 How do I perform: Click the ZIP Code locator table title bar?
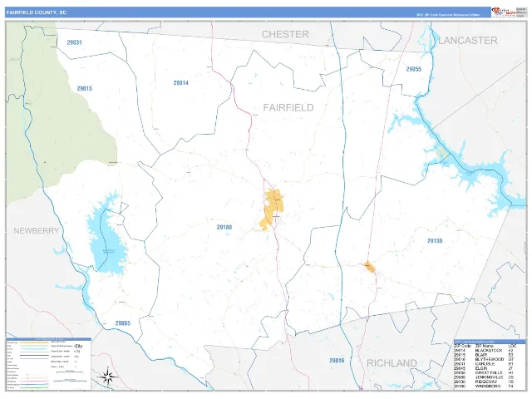pos(490,342)
